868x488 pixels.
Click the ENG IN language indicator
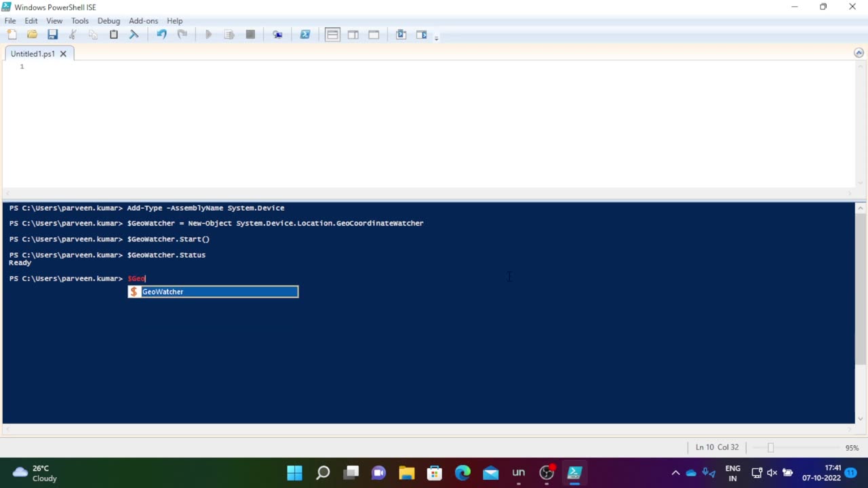732,473
